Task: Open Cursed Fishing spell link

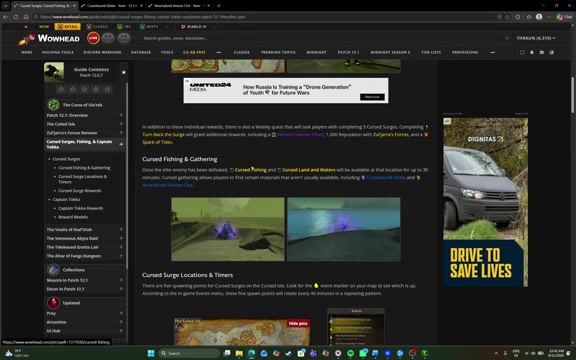Action: coord(251,170)
